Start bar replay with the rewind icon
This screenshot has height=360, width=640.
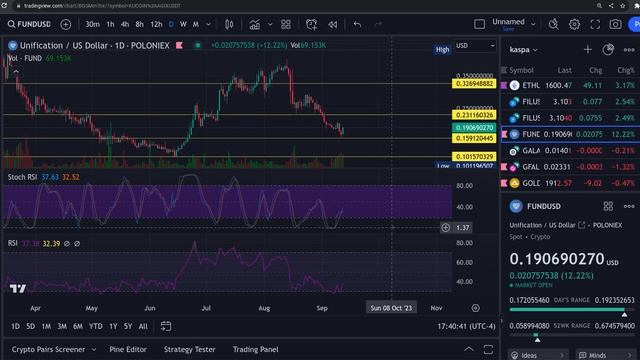333,24
